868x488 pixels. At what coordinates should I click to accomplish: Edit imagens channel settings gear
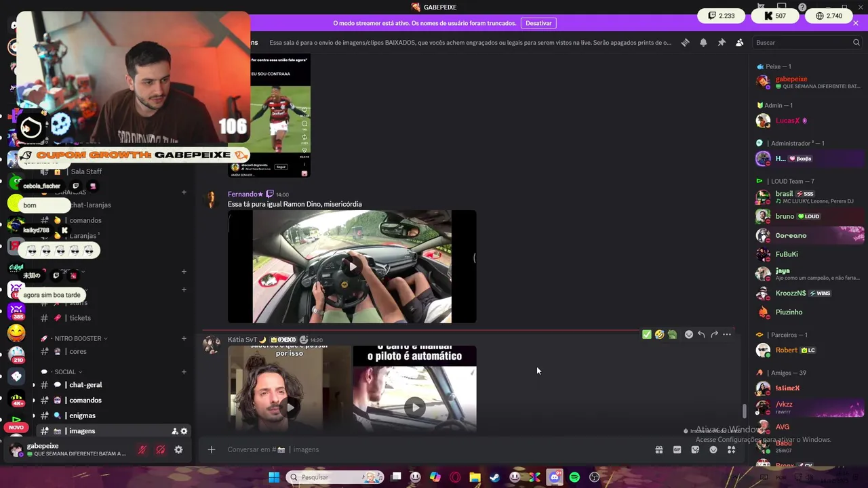[184, 431]
